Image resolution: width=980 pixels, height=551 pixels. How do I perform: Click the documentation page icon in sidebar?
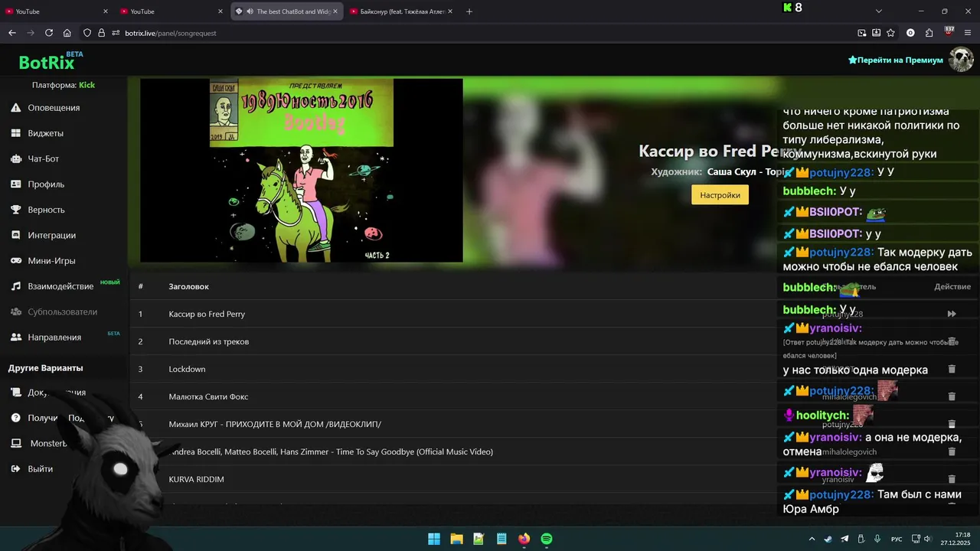tap(15, 393)
